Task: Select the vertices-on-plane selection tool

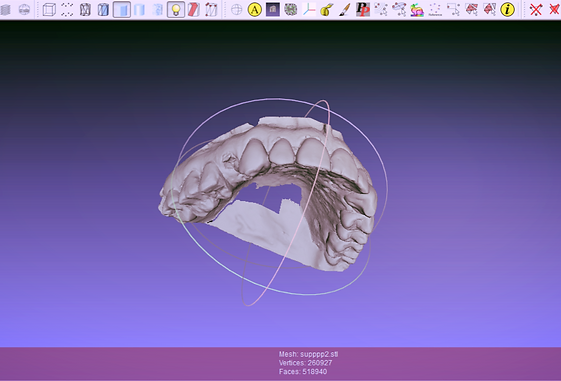Action: tap(399, 10)
